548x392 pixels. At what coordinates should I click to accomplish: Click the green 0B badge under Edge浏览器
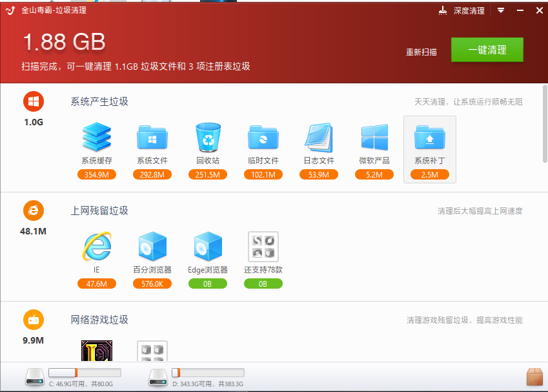(208, 284)
